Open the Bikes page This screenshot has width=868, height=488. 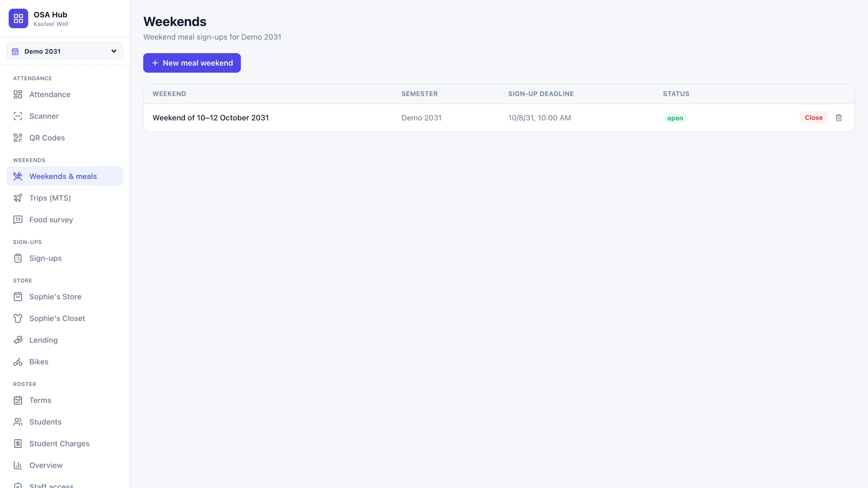tap(65, 362)
